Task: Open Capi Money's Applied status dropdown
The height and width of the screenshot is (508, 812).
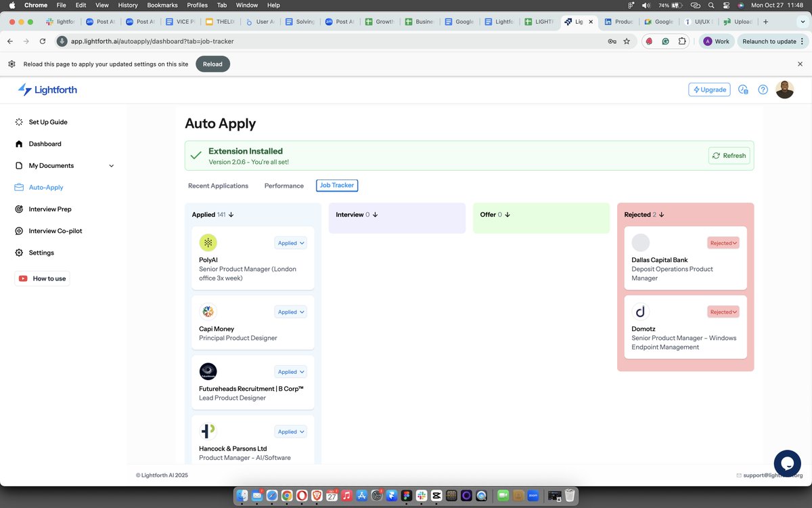Action: [291, 312]
